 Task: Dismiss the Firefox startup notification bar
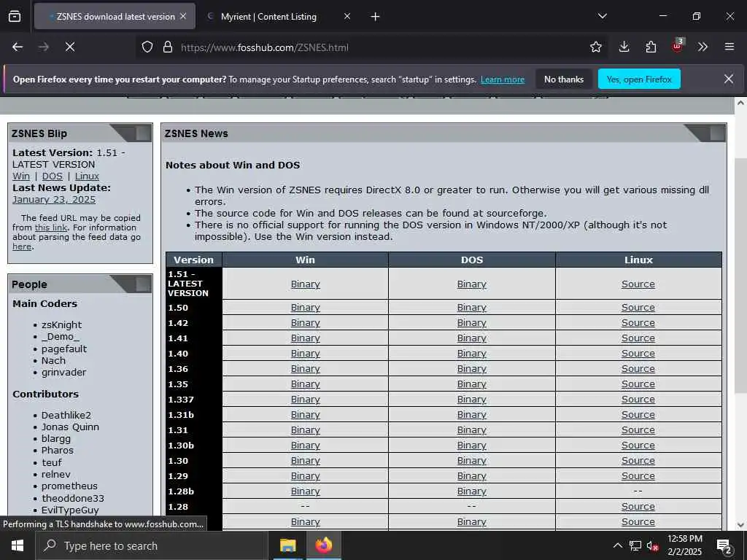[x=729, y=79]
